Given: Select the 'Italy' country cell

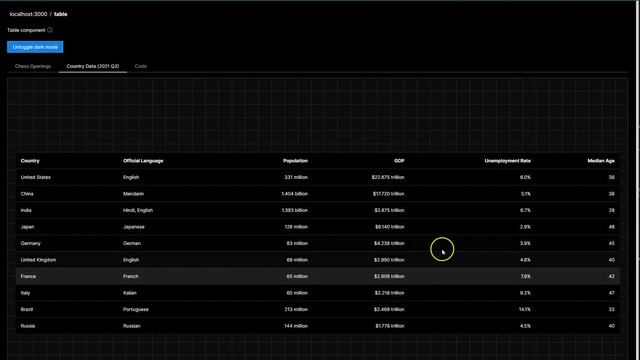Looking at the screenshot, I should point(25,293).
